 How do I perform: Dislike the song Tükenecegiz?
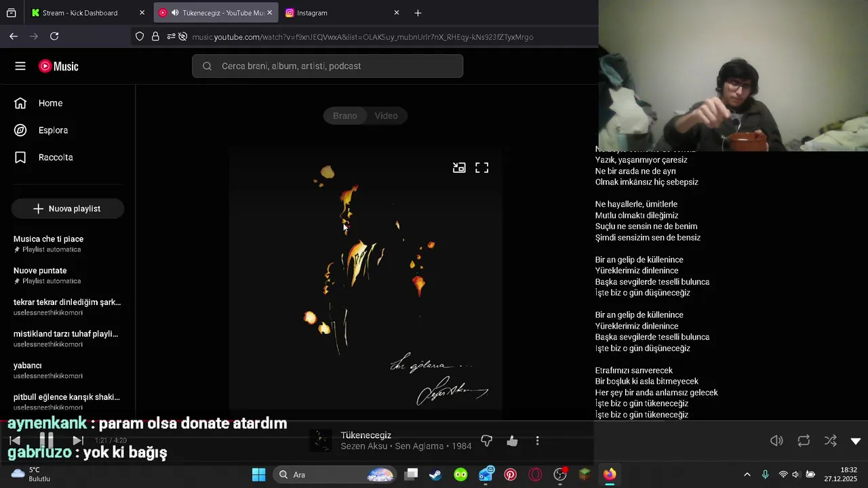[486, 441]
